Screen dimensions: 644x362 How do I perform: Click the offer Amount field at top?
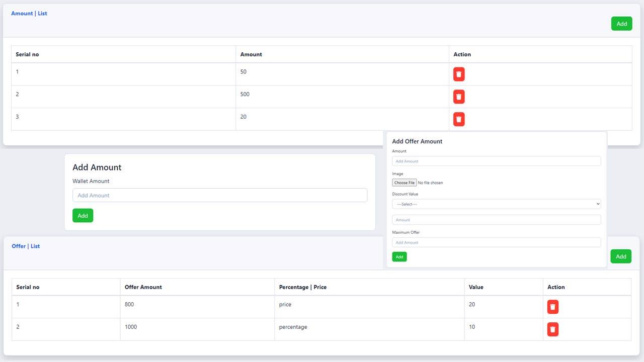(x=496, y=161)
